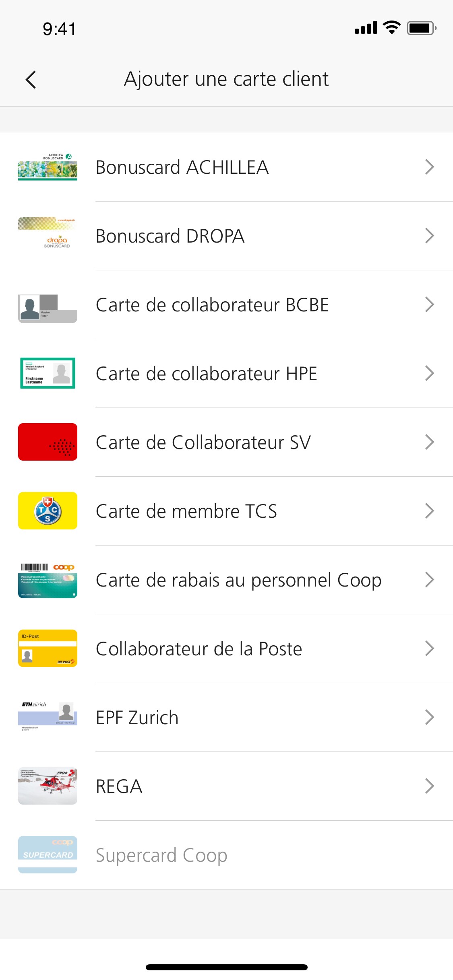Tap the red SV collaborator card icon
The width and height of the screenshot is (453, 980).
pos(48,442)
